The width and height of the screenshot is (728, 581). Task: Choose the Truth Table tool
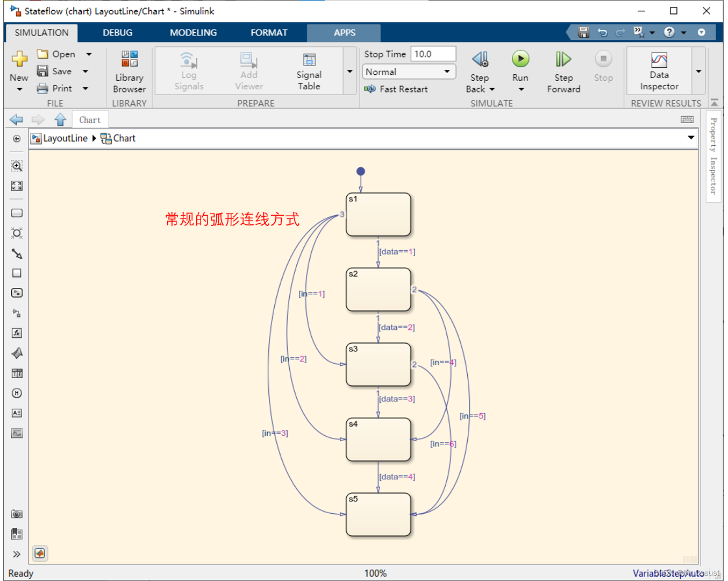tap(17, 373)
